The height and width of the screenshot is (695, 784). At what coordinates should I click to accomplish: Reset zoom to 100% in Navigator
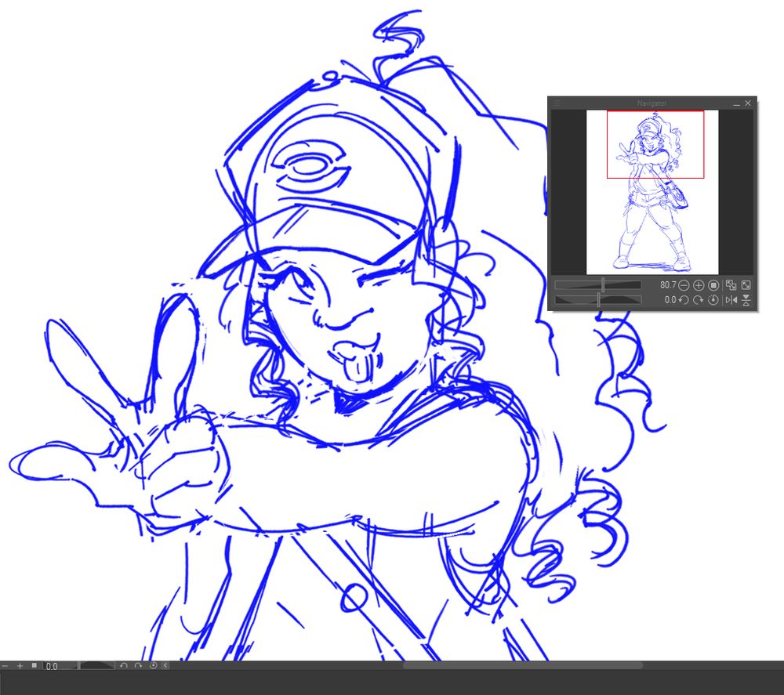pyautogui.click(x=713, y=285)
